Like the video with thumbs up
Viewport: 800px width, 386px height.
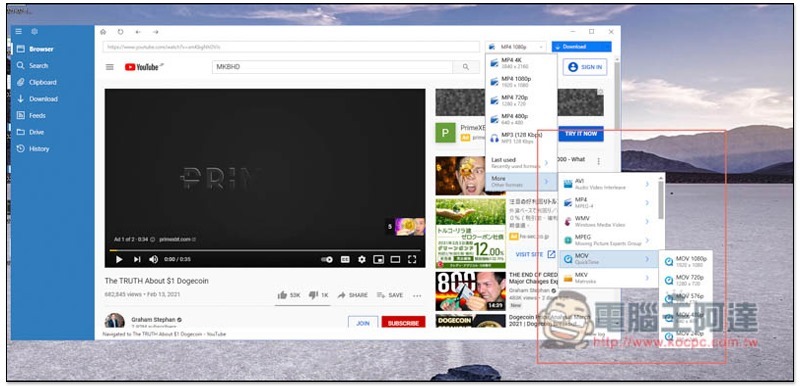click(x=289, y=295)
